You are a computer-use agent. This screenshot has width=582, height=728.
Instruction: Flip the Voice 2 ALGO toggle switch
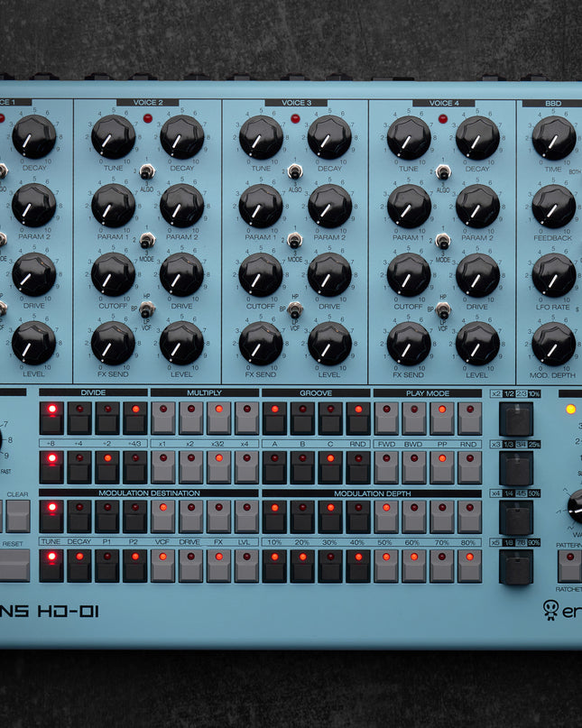tap(147, 171)
